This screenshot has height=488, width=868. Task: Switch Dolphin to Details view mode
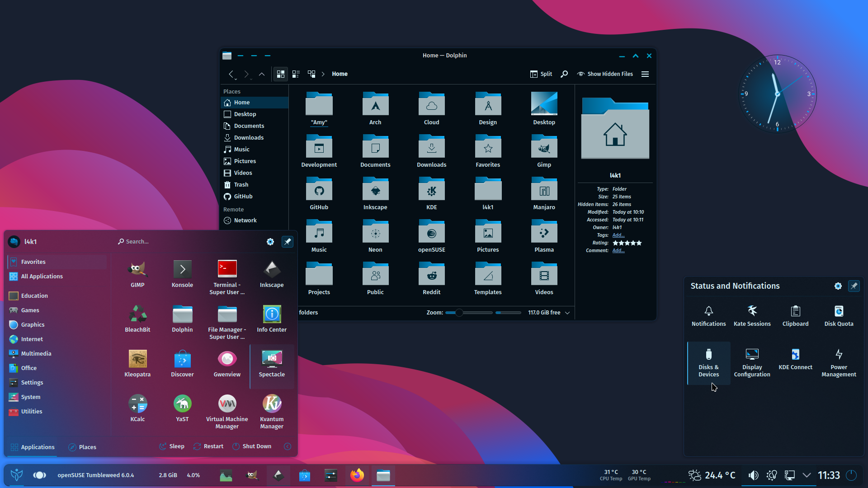(x=311, y=74)
